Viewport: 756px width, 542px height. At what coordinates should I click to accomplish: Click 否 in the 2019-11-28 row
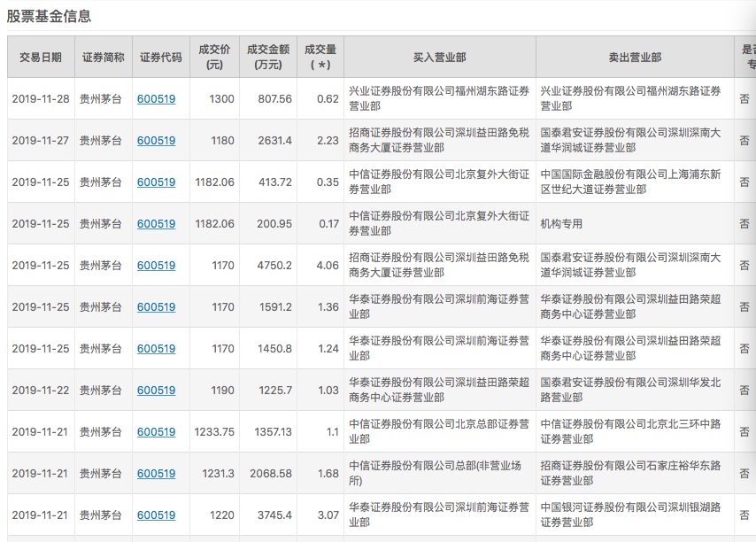744,99
